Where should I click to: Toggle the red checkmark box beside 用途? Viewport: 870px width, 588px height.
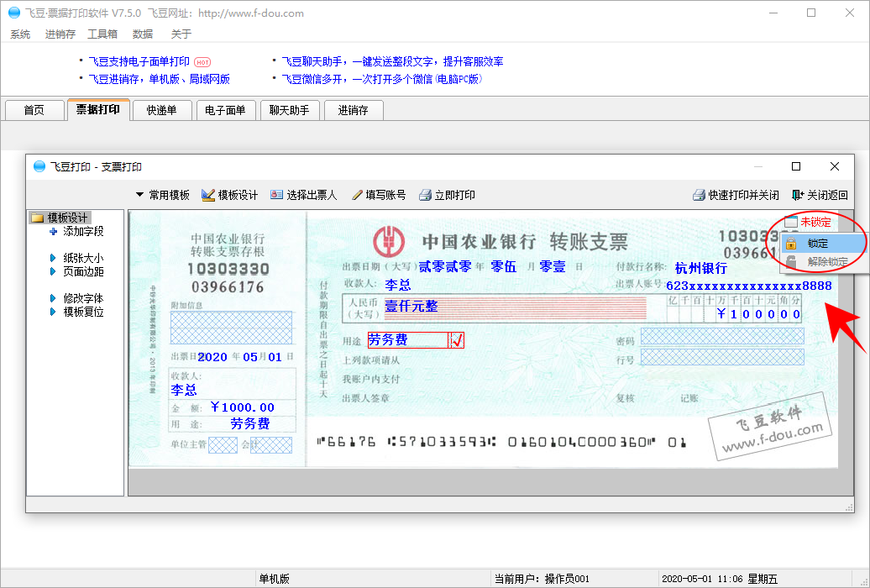coord(457,340)
